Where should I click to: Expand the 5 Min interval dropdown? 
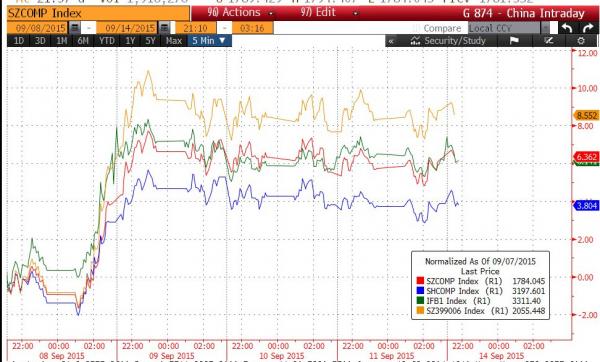[x=209, y=41]
